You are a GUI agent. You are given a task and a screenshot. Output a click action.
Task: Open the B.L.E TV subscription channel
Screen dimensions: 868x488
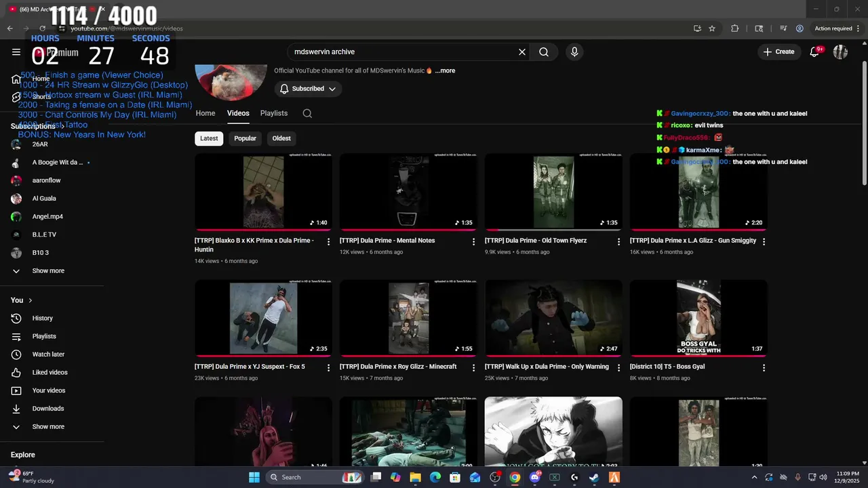(44, 235)
